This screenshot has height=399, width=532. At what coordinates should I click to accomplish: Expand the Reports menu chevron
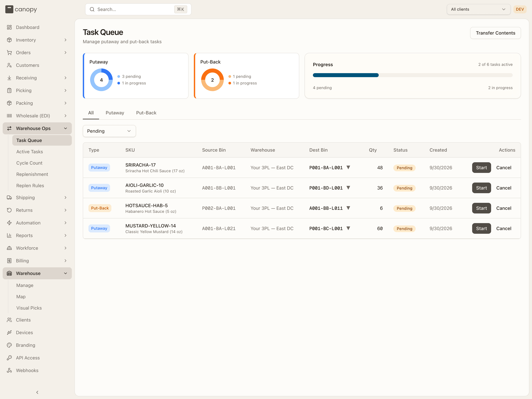click(65, 235)
